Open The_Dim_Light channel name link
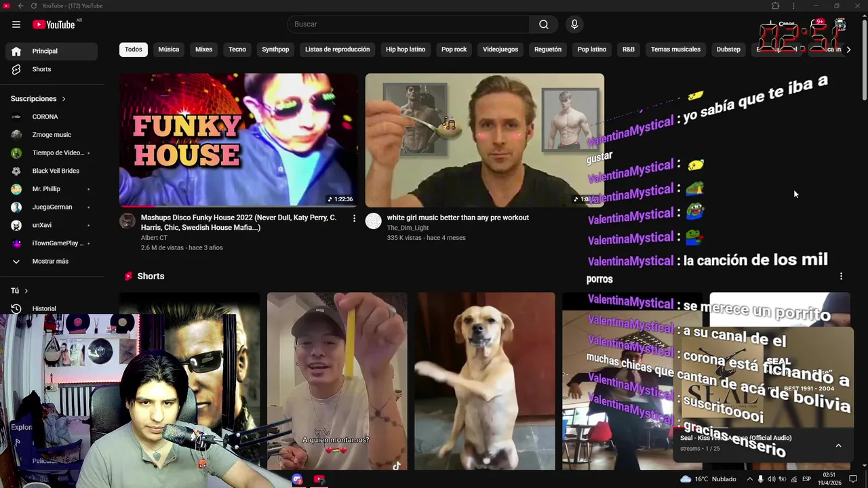 tap(408, 228)
